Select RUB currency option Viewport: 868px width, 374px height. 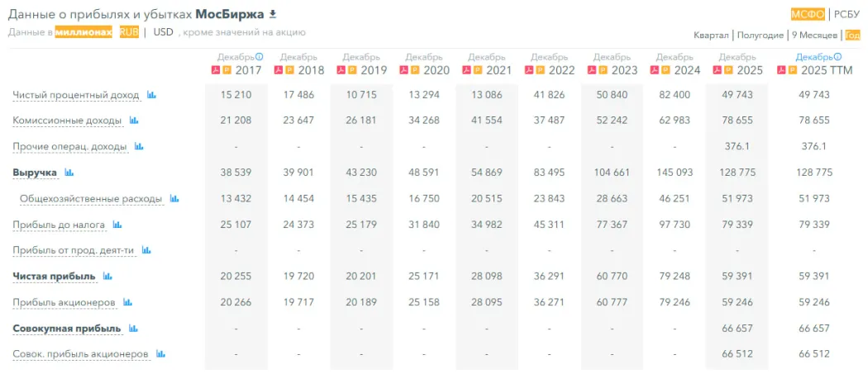point(129,32)
